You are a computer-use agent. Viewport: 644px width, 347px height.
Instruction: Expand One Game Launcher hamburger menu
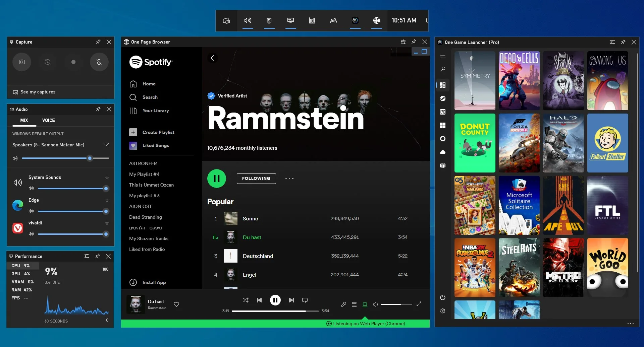[443, 56]
